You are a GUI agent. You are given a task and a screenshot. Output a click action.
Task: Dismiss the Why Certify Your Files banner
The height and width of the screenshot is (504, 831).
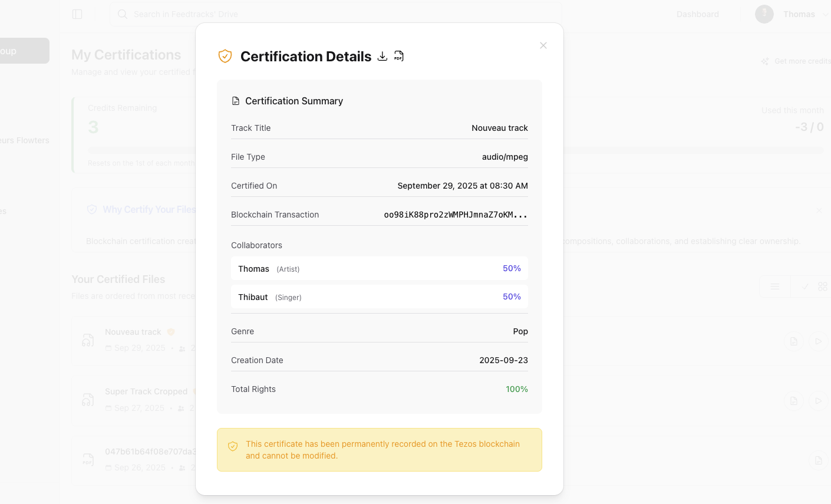pos(819,210)
